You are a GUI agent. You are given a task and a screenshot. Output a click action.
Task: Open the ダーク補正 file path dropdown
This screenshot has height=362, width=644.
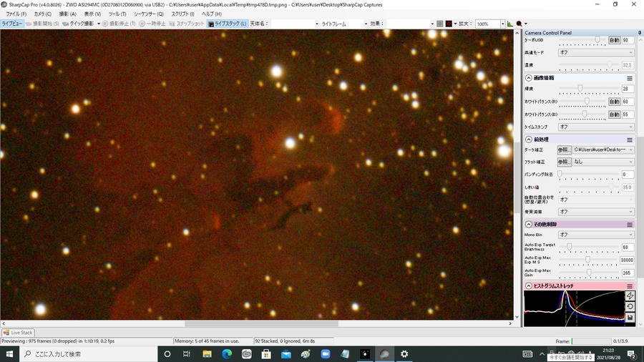tap(603, 150)
